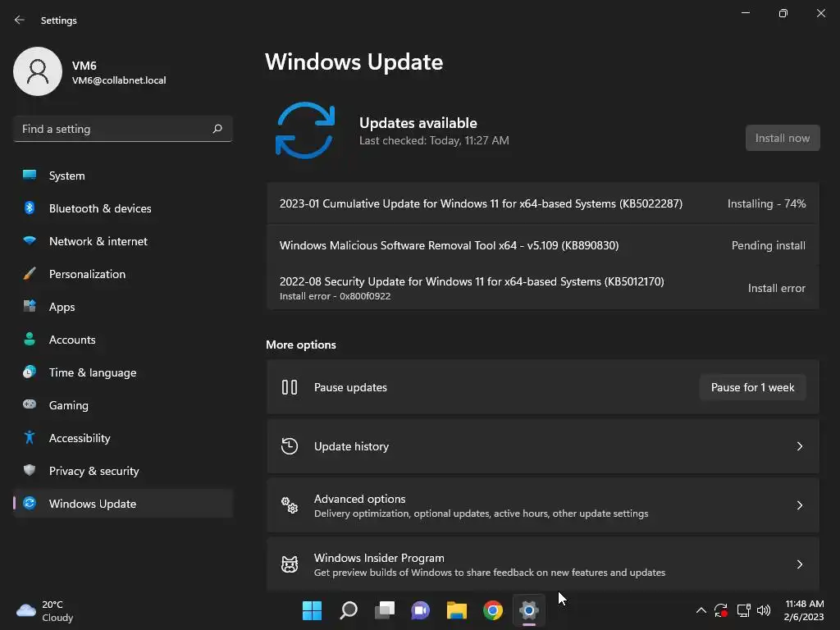The height and width of the screenshot is (630, 840).
Task: Click the Personalization brush icon
Action: pos(30,274)
